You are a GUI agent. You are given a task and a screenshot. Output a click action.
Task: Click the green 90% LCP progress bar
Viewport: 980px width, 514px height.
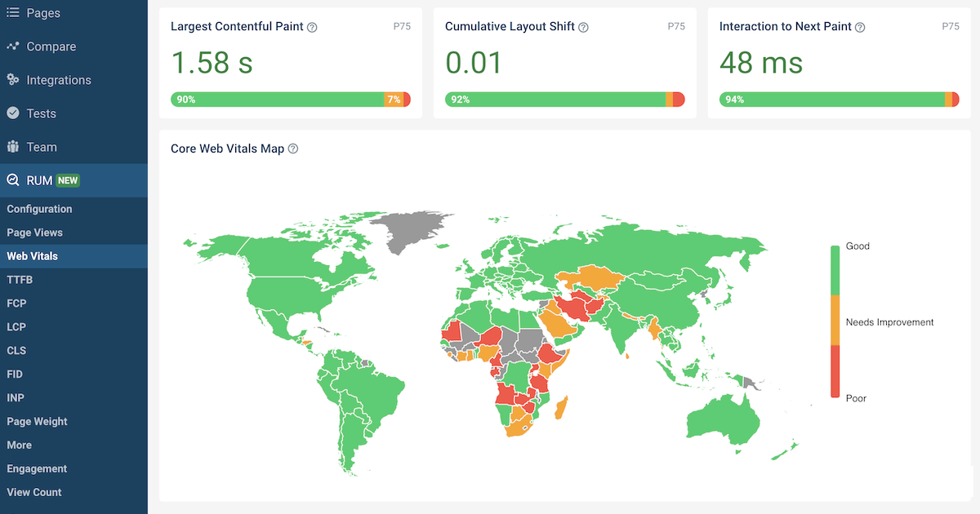pyautogui.click(x=278, y=100)
